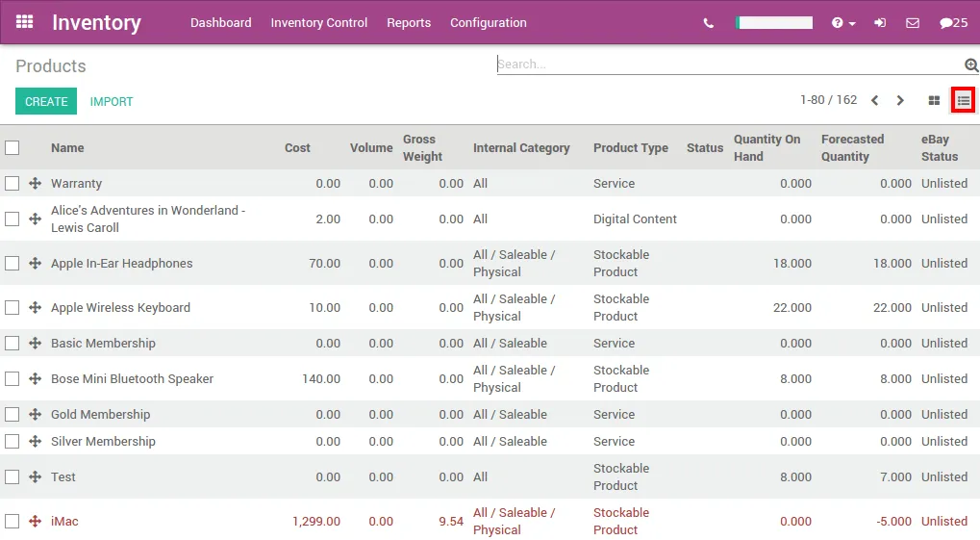Open the Inventory Control menu
The width and height of the screenshot is (980, 540).
pyautogui.click(x=318, y=23)
